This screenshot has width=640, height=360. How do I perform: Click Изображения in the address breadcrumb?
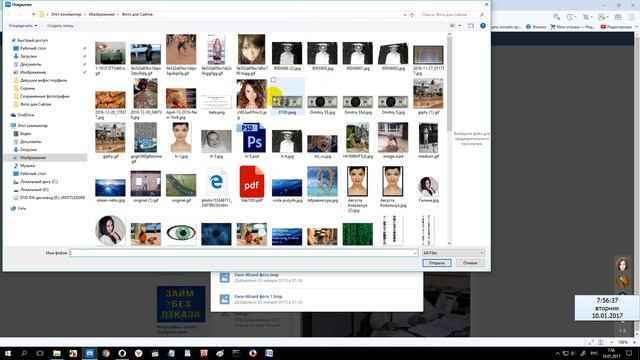pos(102,14)
